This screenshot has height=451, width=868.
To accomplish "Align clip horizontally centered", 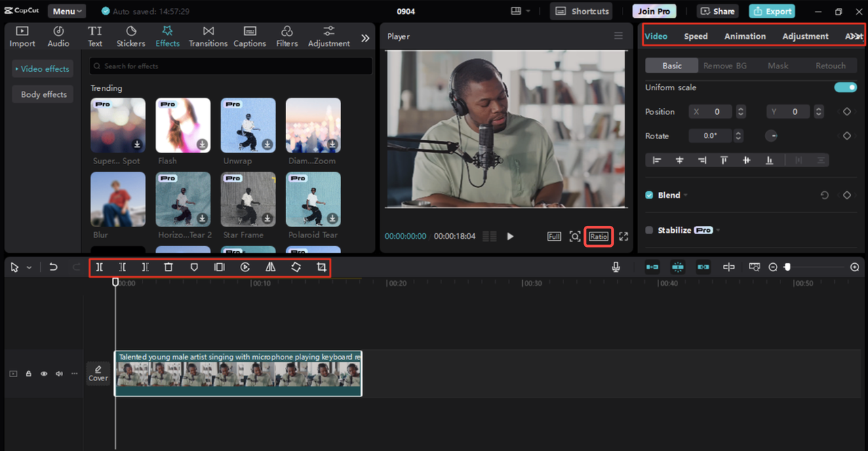I will pyautogui.click(x=679, y=160).
